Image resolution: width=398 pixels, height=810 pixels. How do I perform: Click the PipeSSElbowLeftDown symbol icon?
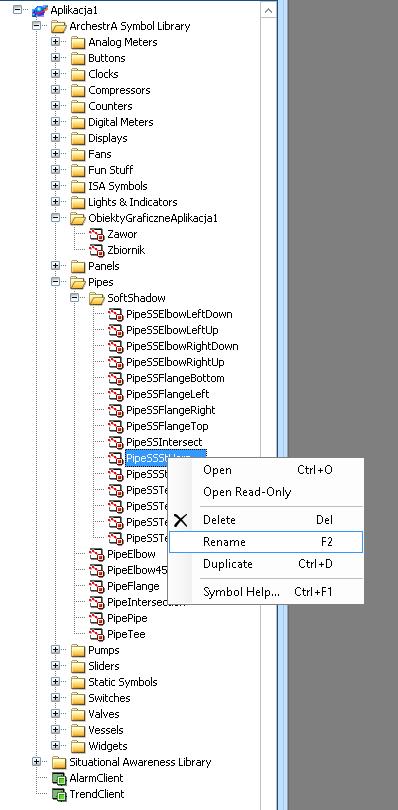tap(116, 314)
